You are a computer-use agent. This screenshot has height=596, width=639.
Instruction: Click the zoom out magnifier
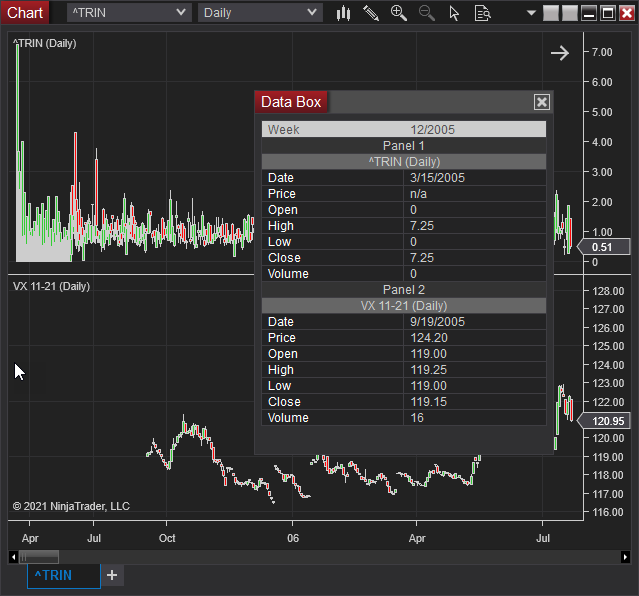coord(427,13)
